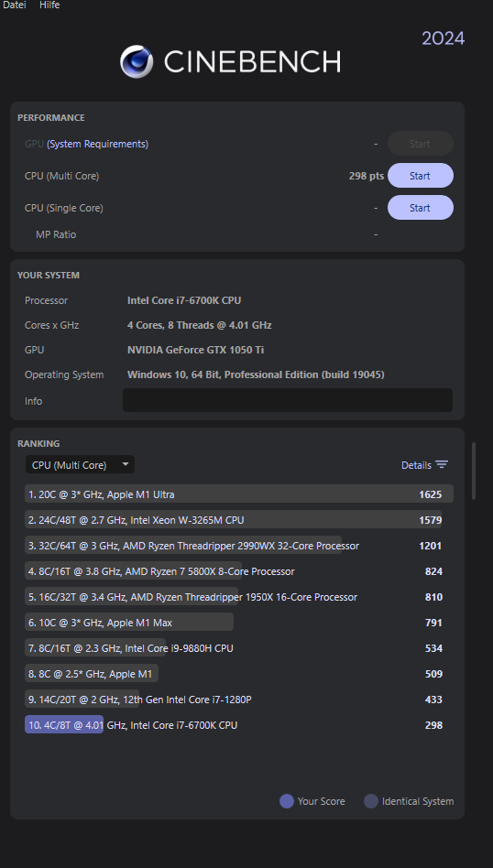The image size is (493, 868).
Task: Click into the Info text field
Action: (x=288, y=400)
